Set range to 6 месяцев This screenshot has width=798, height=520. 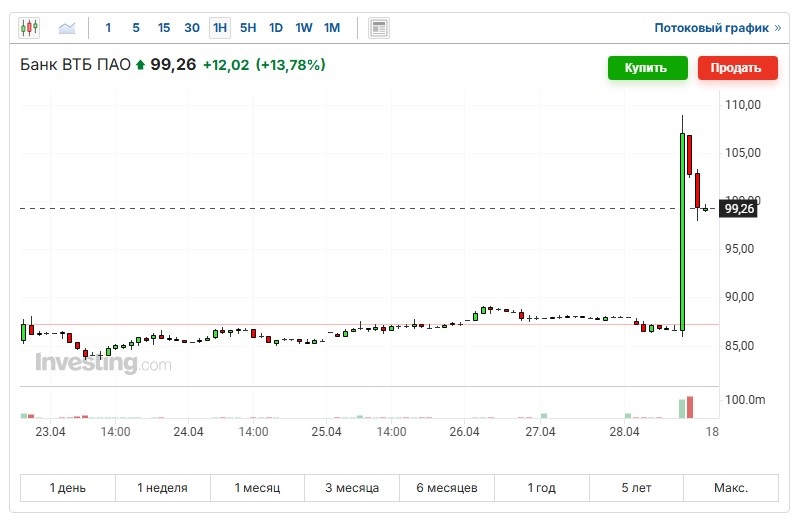tap(447, 487)
